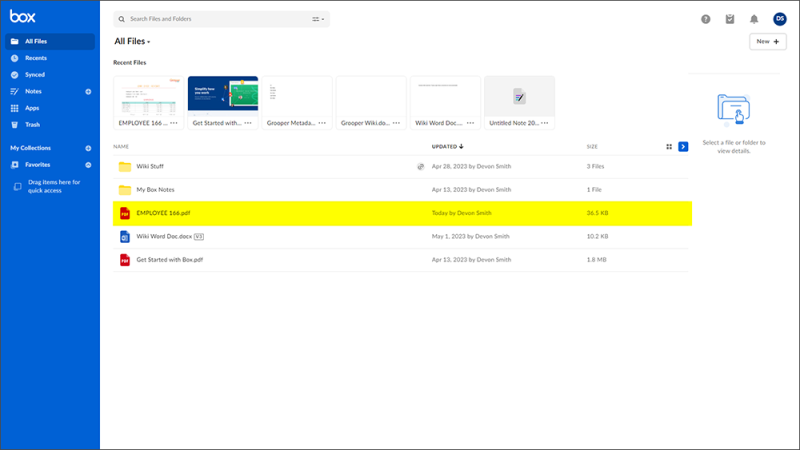
Task: Collapse the Favorites collection
Action: click(x=88, y=165)
